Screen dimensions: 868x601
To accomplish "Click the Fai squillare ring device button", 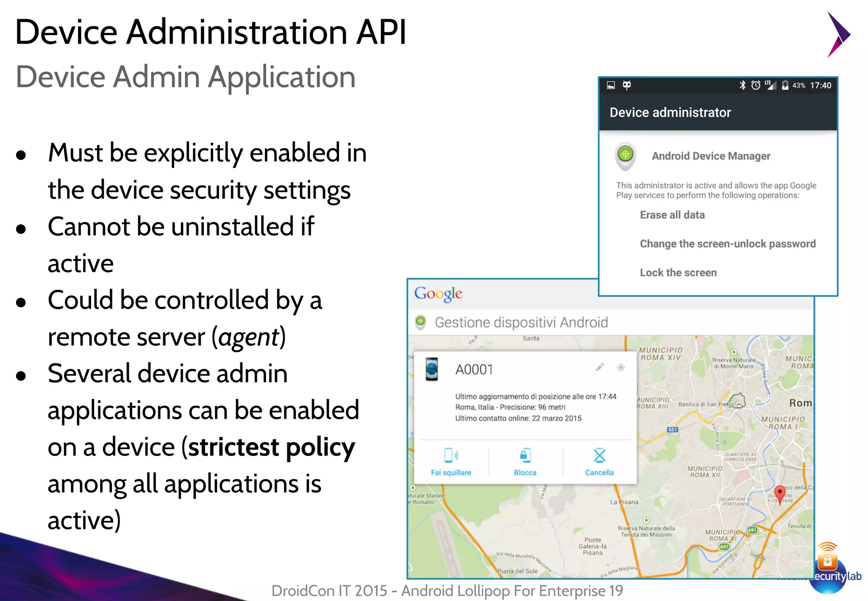I will click(x=451, y=462).
